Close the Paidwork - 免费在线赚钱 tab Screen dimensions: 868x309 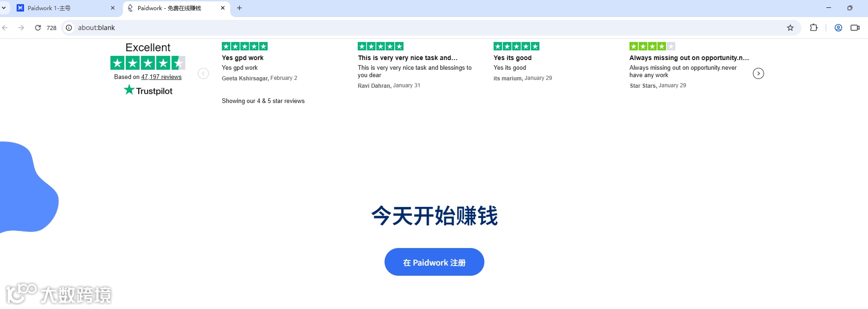tap(223, 8)
